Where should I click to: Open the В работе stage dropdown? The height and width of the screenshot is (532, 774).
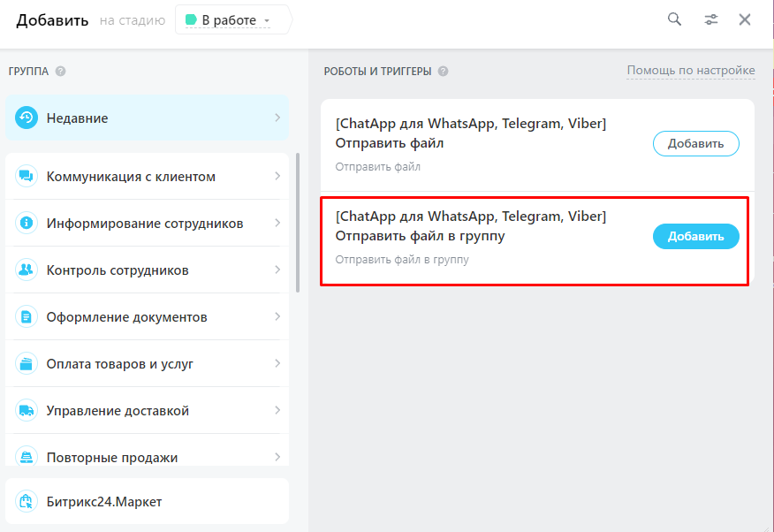231,20
